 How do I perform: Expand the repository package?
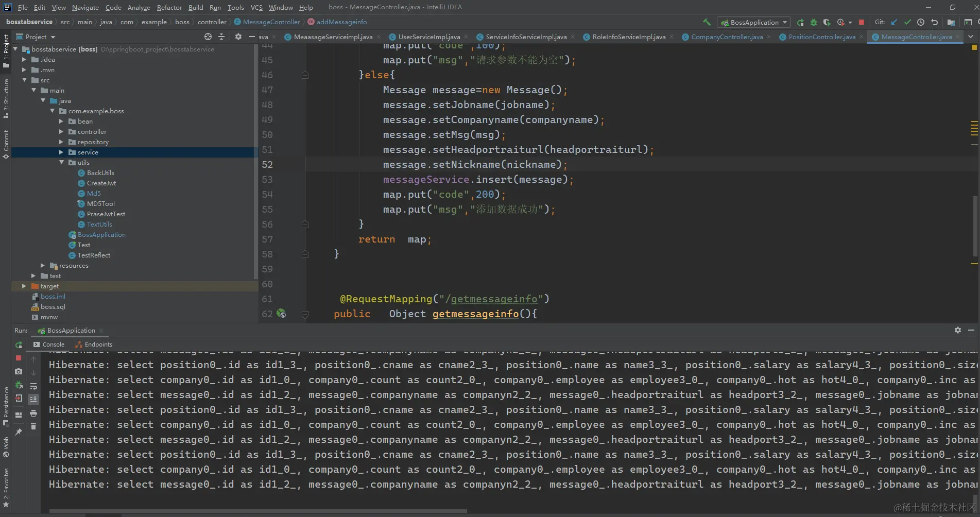(61, 142)
